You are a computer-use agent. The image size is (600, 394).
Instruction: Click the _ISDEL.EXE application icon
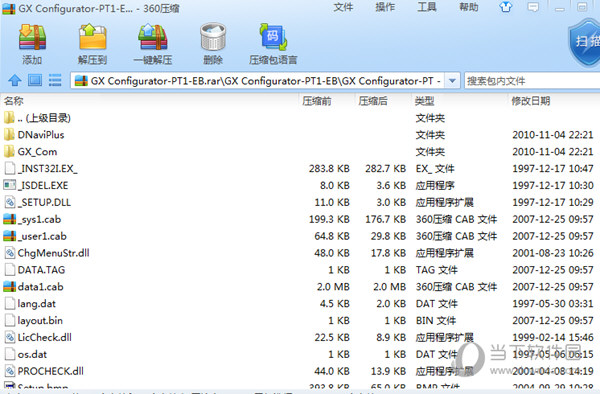(x=9, y=185)
